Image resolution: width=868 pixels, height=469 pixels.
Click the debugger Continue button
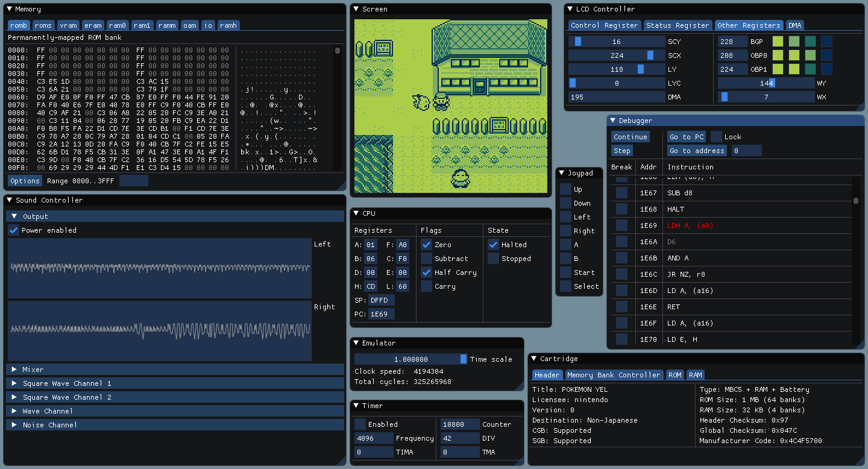pos(631,137)
